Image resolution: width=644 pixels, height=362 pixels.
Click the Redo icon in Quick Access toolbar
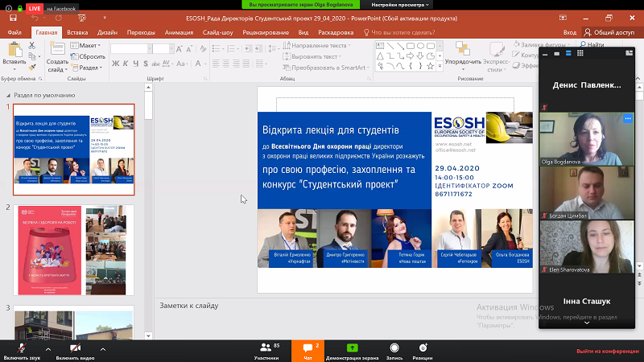pos(59,18)
